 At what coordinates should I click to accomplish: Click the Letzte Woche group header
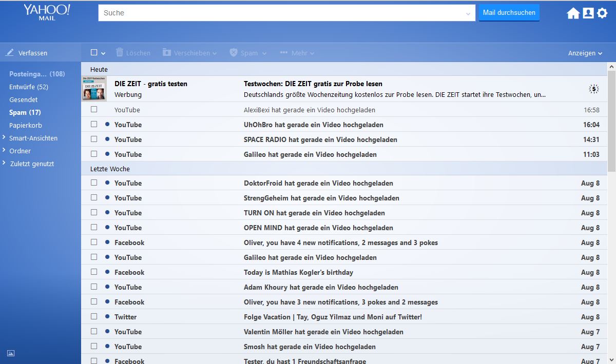pos(344,169)
